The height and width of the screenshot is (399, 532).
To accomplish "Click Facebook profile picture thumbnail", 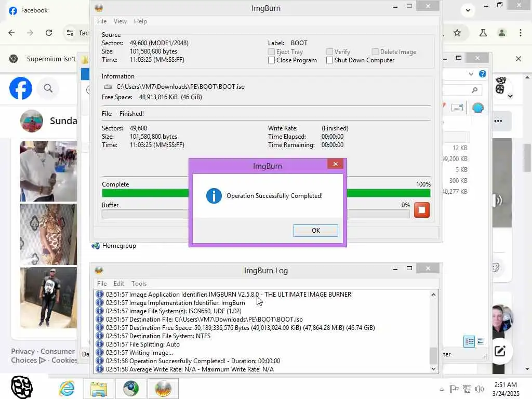I will [x=32, y=121].
